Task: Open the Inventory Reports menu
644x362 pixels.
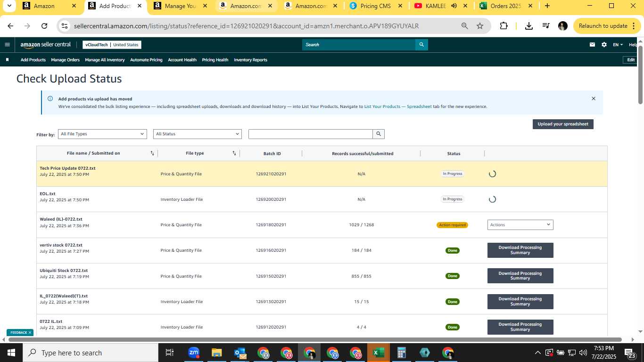Action: (x=250, y=60)
